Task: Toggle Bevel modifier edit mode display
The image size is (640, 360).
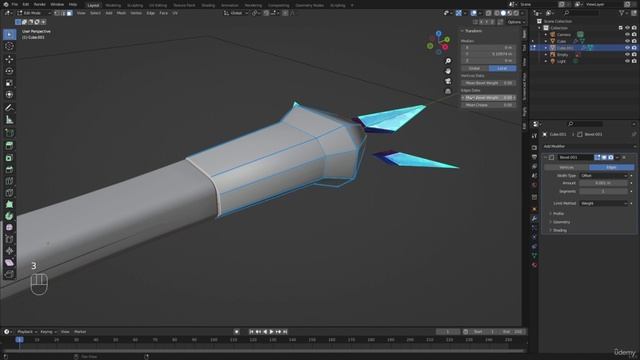Action: 598,157
